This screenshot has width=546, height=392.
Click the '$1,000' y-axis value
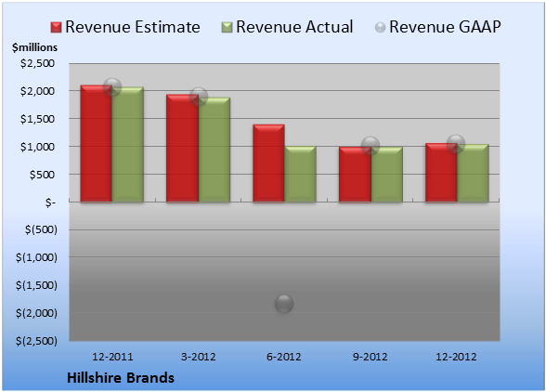[x=37, y=147]
